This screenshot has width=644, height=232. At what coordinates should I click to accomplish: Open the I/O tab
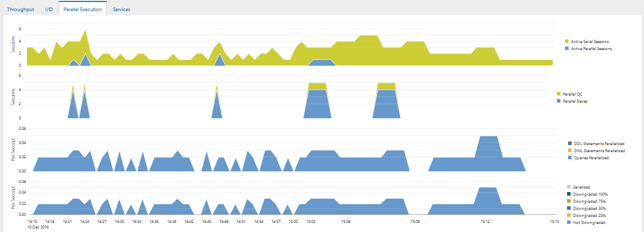pyautogui.click(x=49, y=9)
